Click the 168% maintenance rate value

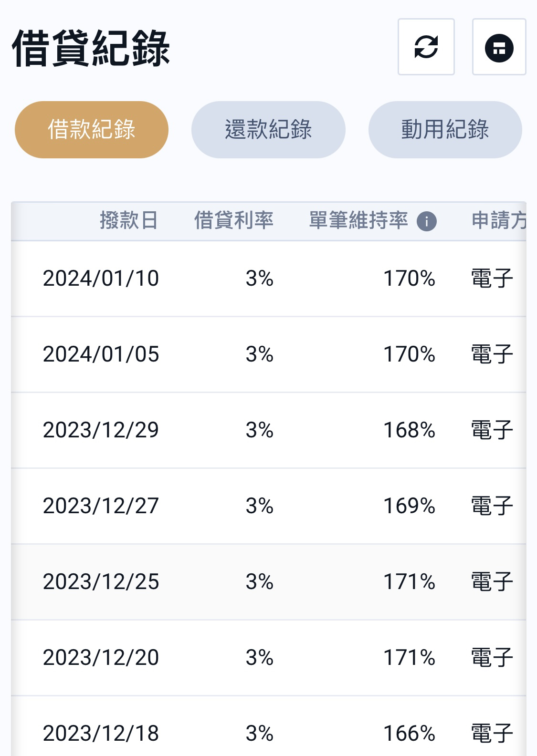click(x=410, y=430)
